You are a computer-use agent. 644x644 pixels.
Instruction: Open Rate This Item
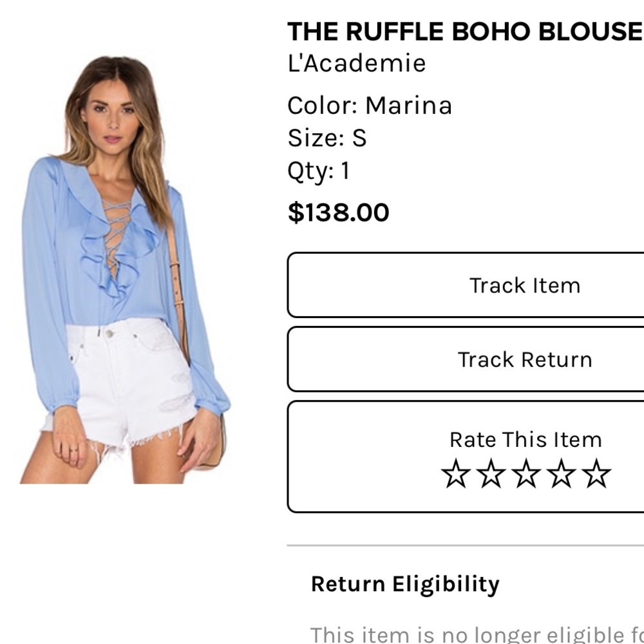click(x=526, y=440)
